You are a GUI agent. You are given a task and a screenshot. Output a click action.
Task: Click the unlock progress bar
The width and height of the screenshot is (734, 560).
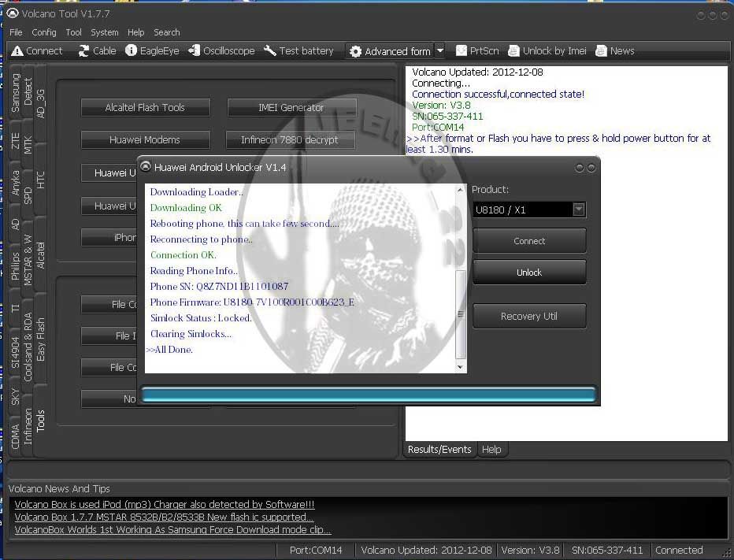pos(368,395)
